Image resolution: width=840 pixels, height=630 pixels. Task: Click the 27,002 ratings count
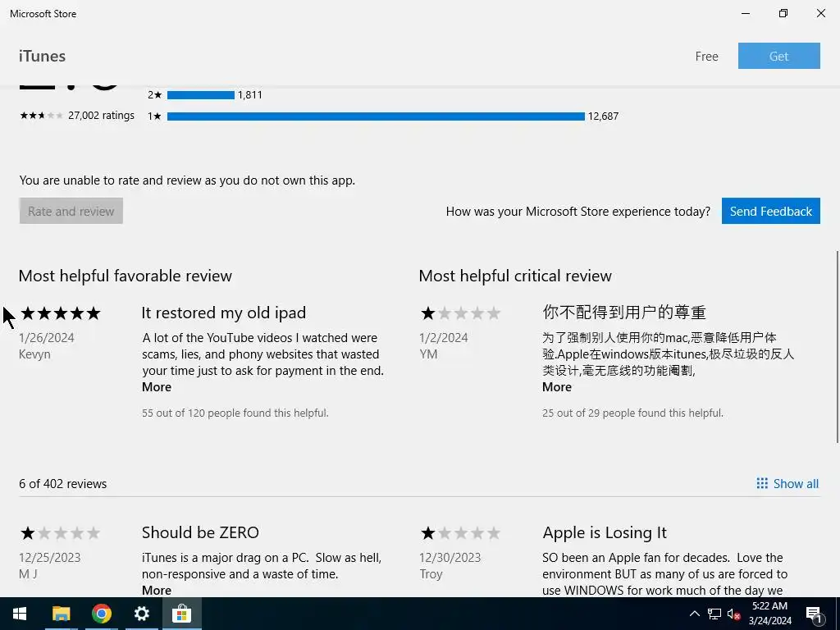pyautogui.click(x=101, y=115)
